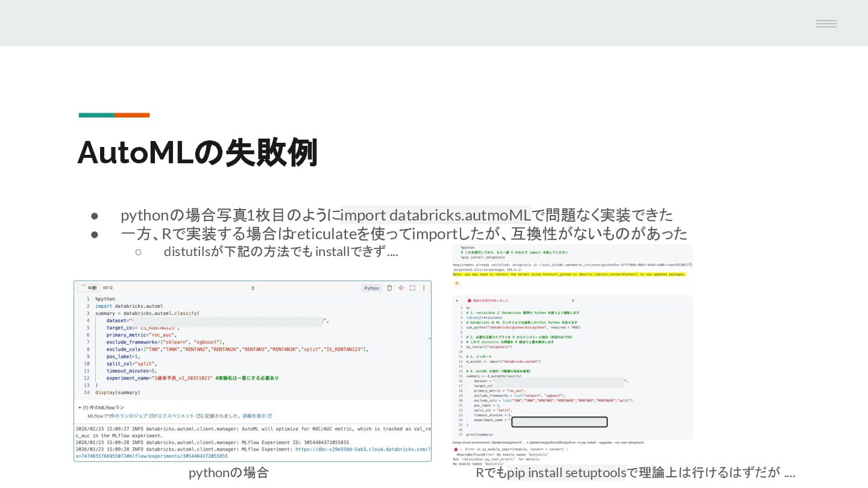Click the use_python line in R cell
Viewport: 868px width, 488px height.
(523, 327)
